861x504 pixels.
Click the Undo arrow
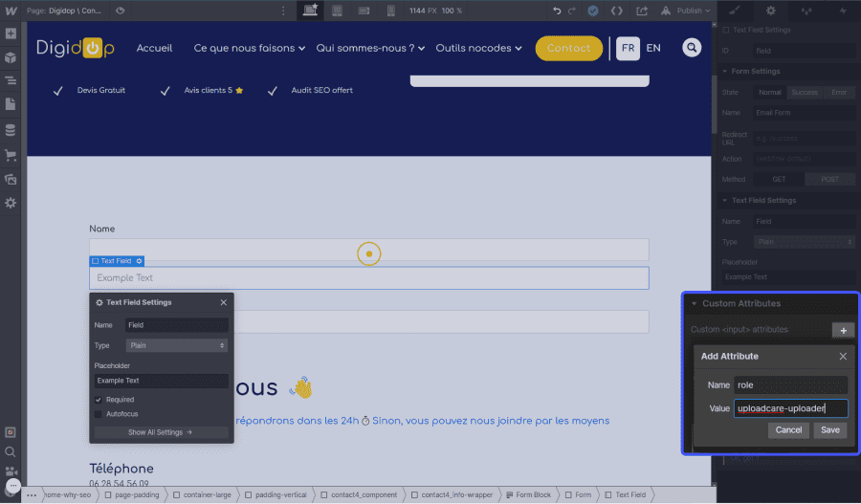[557, 11]
